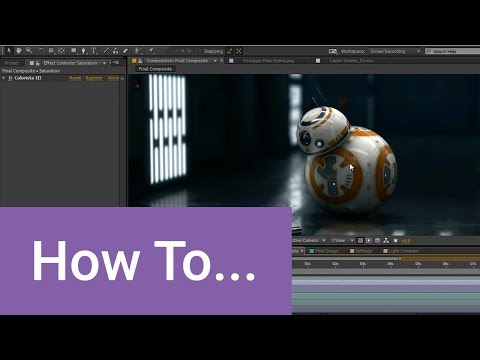
Task: Toggle the Snapping checkbox
Action: [200, 51]
